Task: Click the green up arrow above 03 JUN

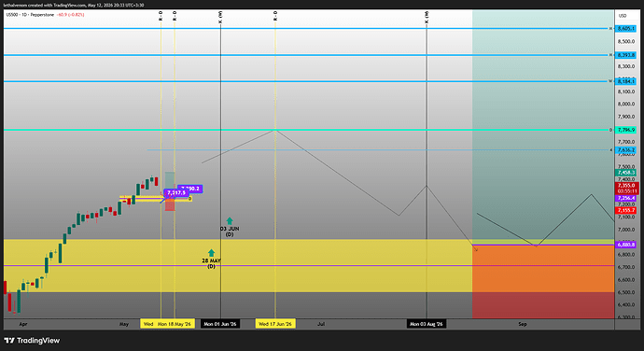Action: [230, 221]
